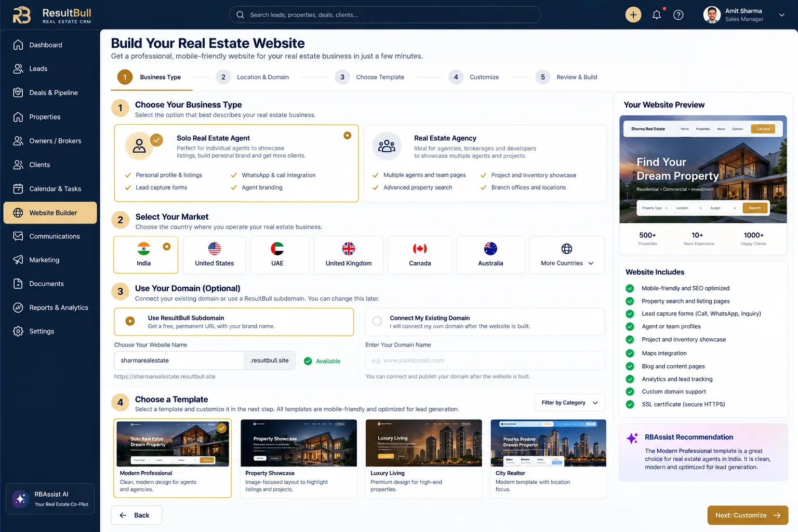The width and height of the screenshot is (798, 532).
Task: Click the plus quick-add icon
Action: tap(633, 15)
